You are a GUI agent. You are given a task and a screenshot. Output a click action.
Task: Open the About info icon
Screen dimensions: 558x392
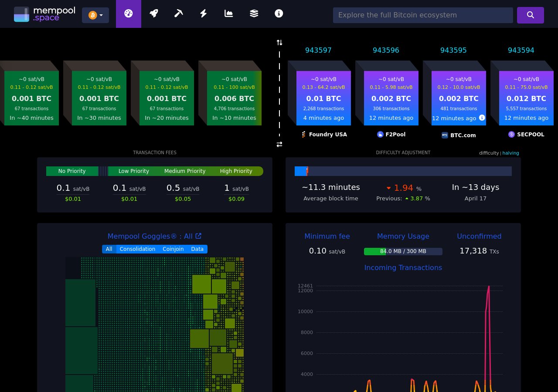[279, 14]
